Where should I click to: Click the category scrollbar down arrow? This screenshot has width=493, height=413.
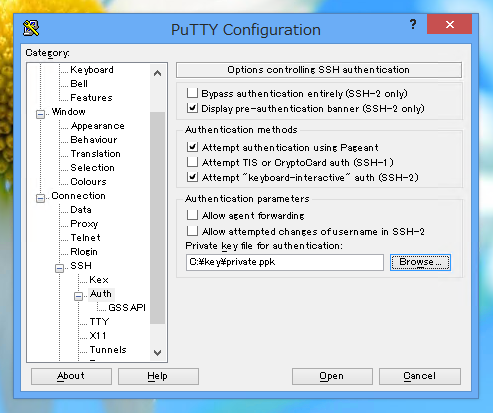pos(158,352)
